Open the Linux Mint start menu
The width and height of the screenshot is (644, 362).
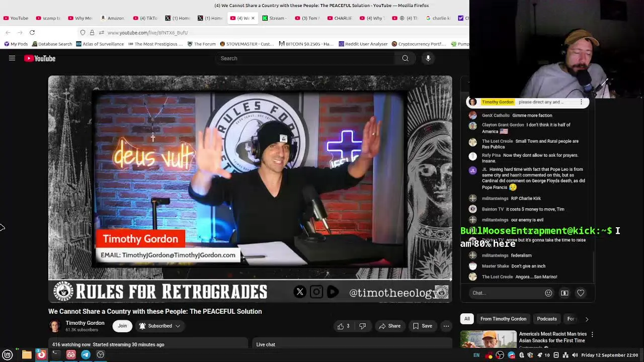point(8,354)
